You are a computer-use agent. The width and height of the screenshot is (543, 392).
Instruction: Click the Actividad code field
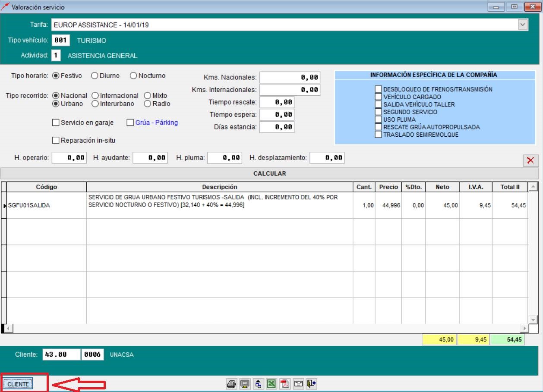pos(56,56)
